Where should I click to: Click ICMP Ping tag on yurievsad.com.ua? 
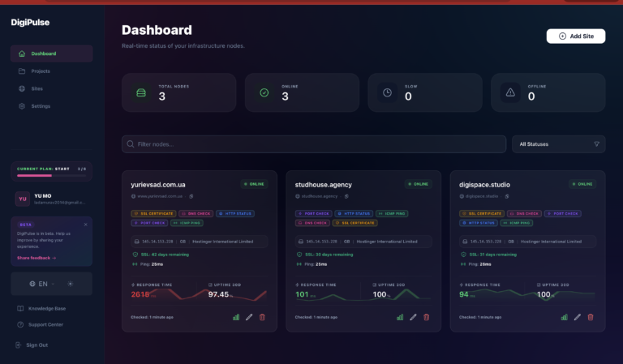click(x=187, y=223)
